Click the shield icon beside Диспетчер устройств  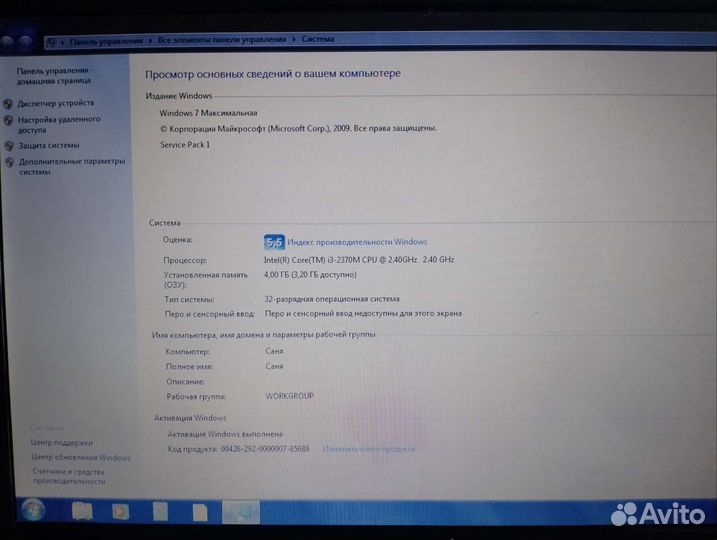click(8, 104)
